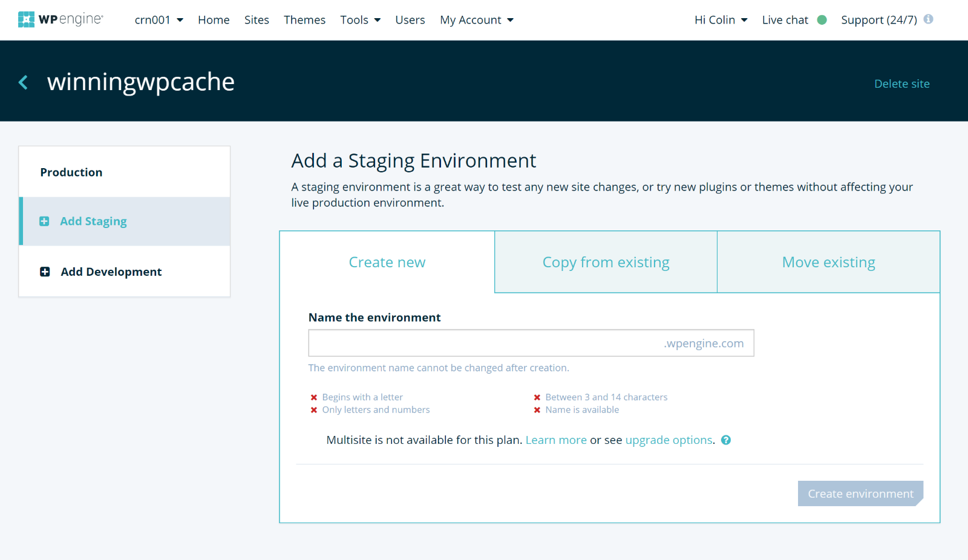968x560 pixels.
Task: Click the 'Begins with a letter' requirement
Action: tap(362, 397)
